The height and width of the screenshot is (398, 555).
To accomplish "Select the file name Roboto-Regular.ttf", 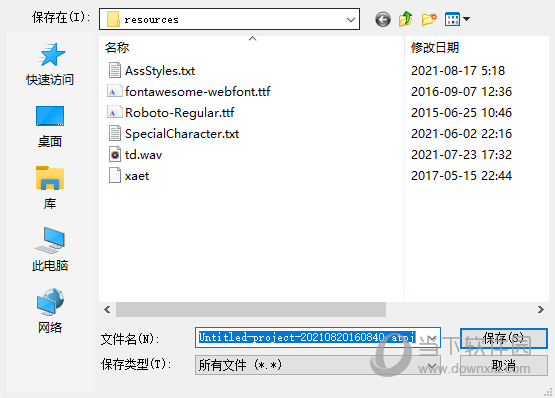I will coord(179,113).
